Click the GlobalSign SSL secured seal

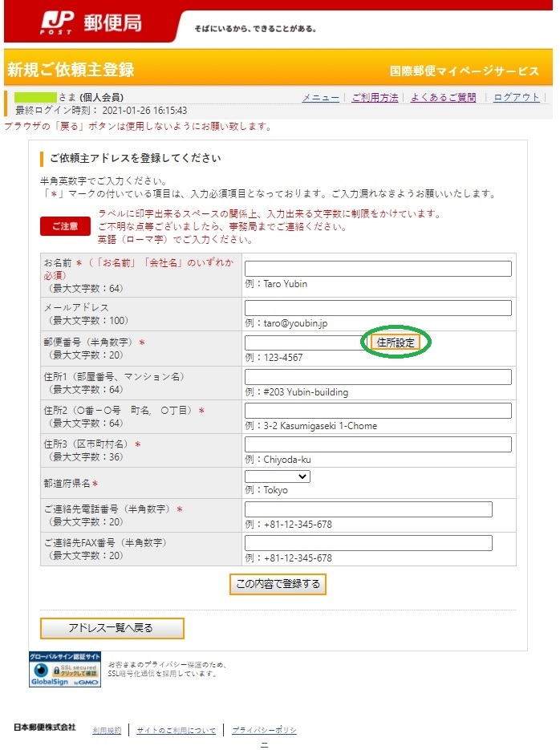[64, 669]
